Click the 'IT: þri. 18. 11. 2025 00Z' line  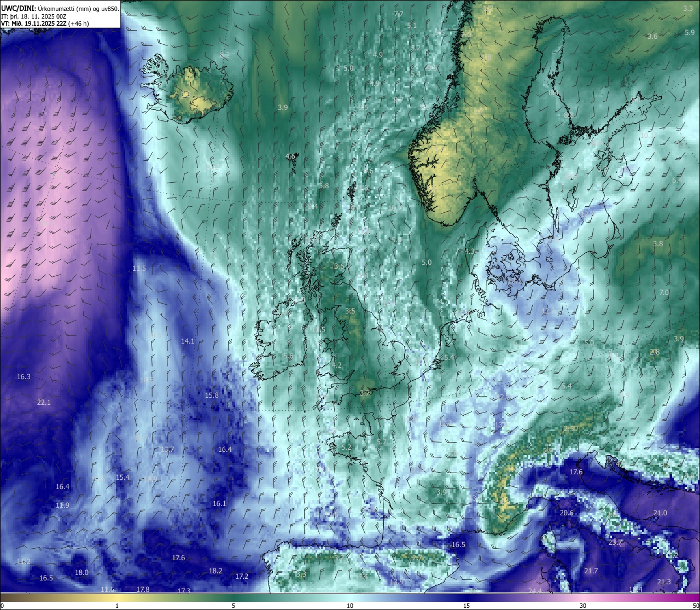34,16
